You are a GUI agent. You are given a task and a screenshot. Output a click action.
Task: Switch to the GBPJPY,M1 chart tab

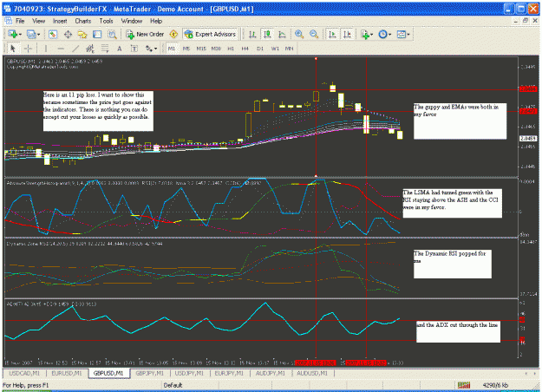(149, 373)
